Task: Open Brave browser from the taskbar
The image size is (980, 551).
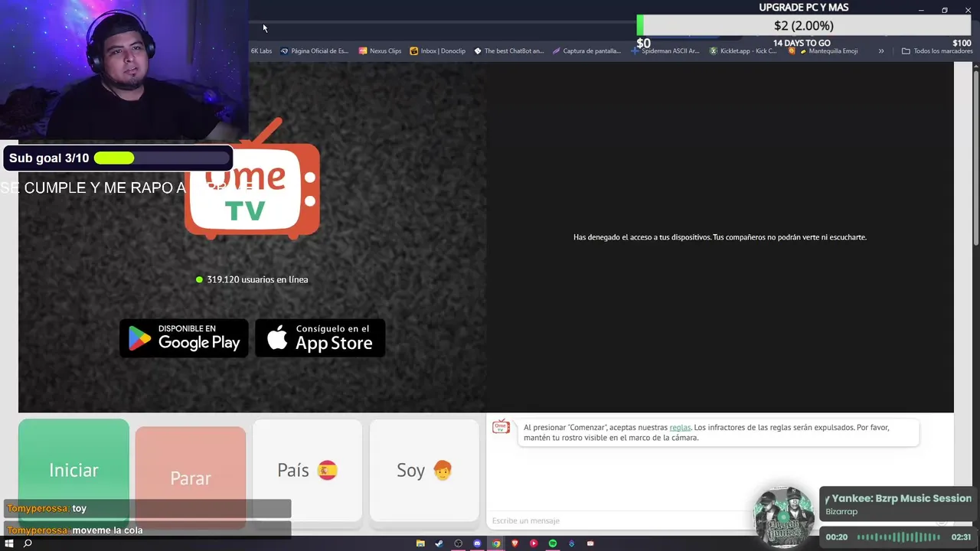Action: [514, 543]
